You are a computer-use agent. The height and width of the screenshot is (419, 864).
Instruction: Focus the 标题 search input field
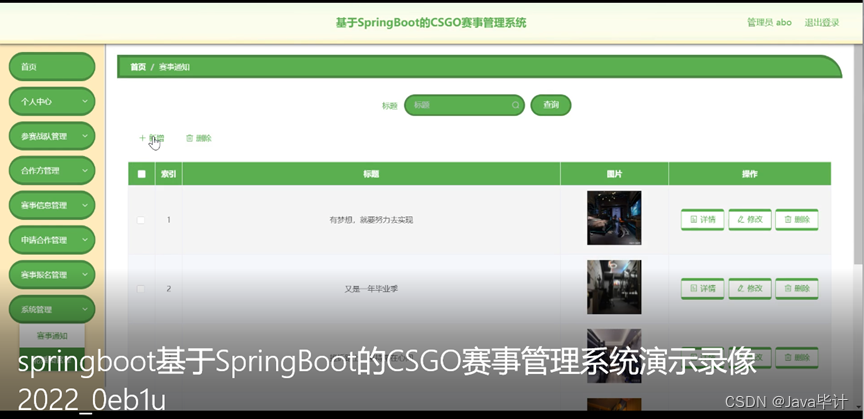[x=464, y=105]
